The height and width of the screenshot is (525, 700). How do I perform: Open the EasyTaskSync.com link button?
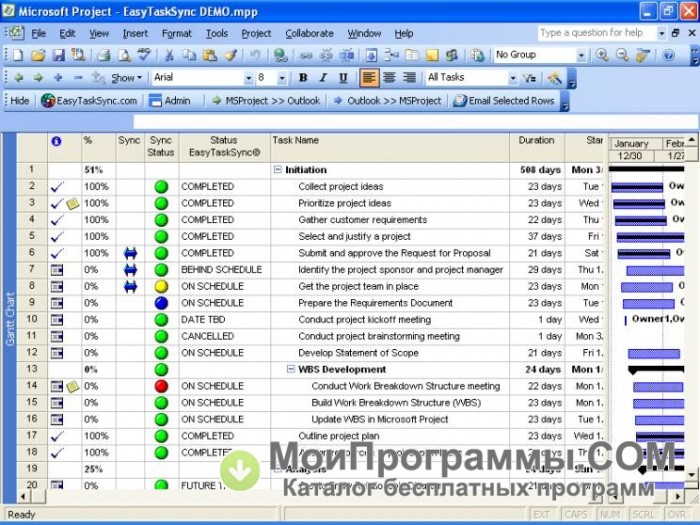(89, 101)
